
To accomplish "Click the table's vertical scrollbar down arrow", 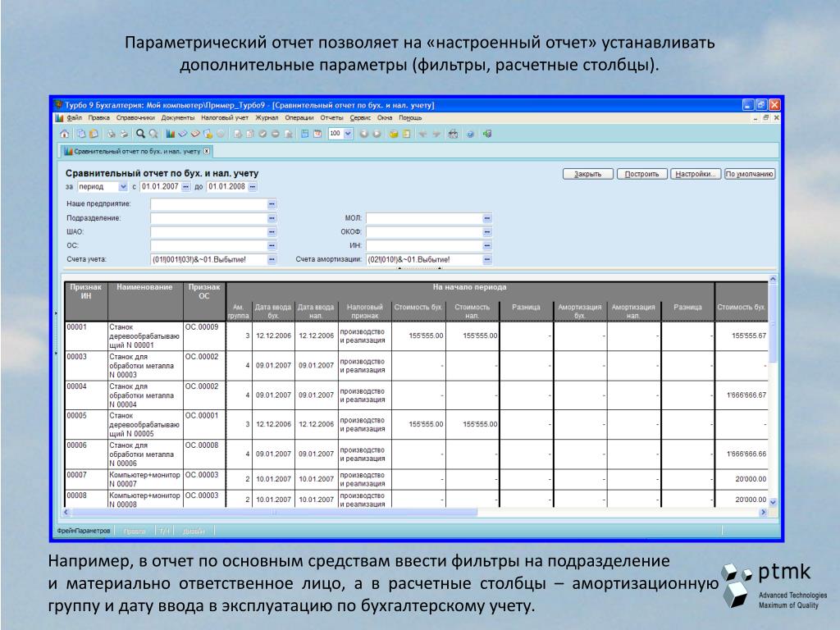I will pos(773,503).
